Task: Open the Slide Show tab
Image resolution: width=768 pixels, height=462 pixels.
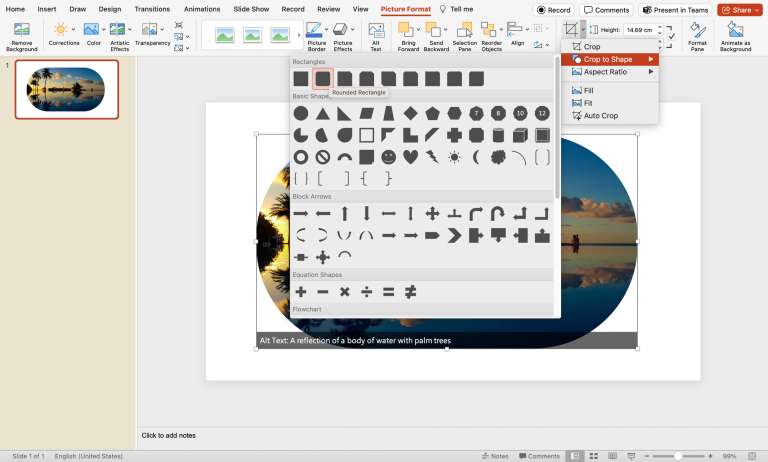Action: click(251, 9)
